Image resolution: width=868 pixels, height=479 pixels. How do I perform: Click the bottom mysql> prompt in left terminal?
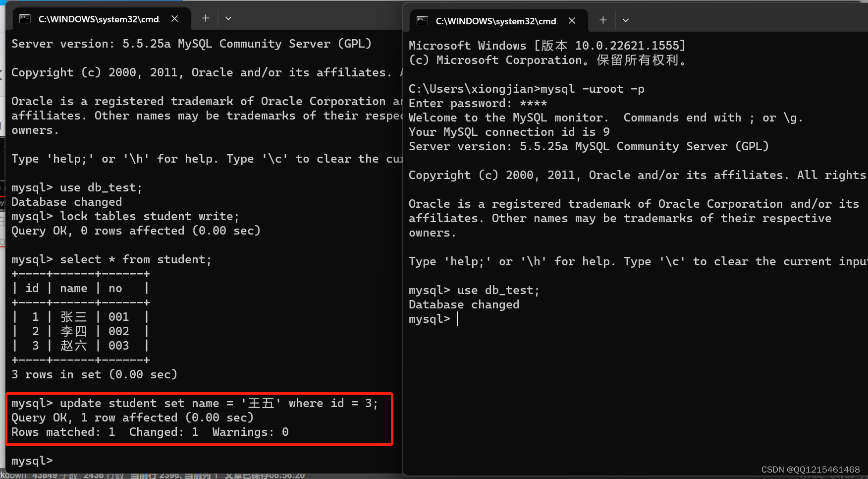32,461
